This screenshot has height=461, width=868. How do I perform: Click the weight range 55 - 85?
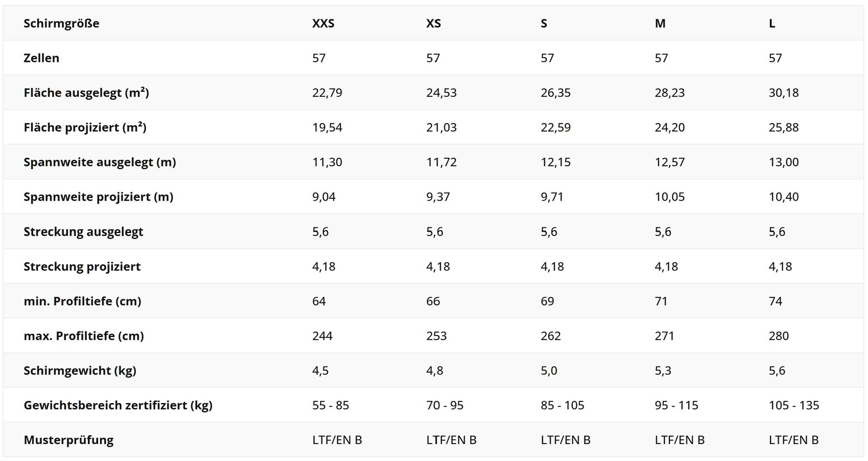click(x=331, y=406)
